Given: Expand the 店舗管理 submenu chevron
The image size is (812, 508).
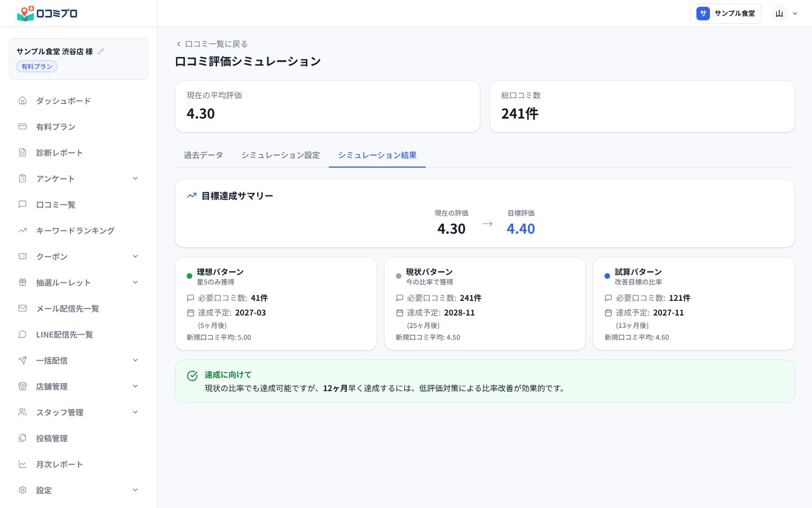Looking at the screenshot, I should click(x=135, y=386).
